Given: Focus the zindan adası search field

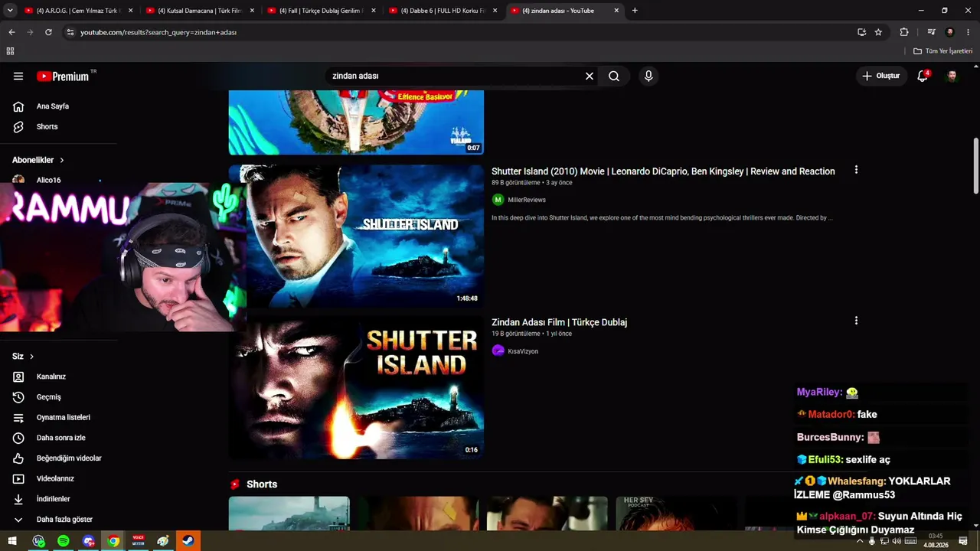Looking at the screenshot, I should tap(456, 77).
